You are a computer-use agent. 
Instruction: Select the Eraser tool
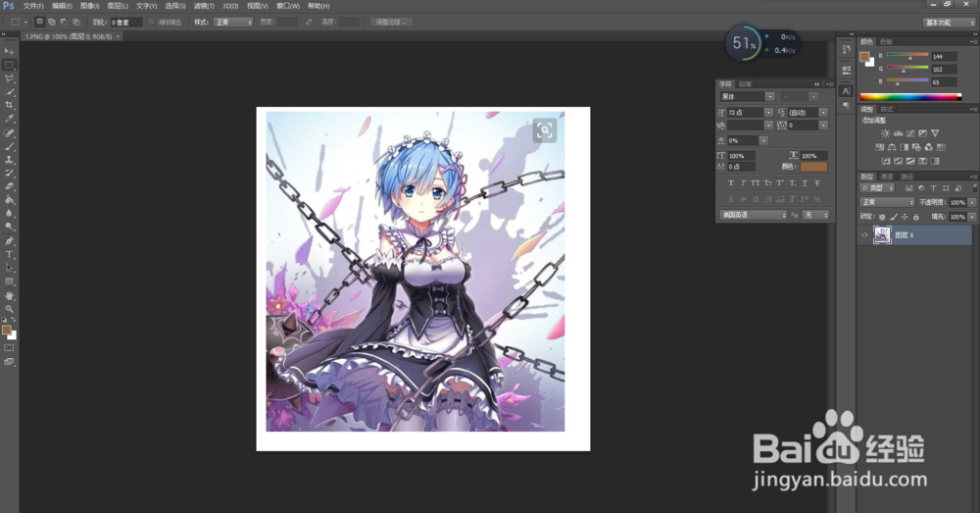tap(9, 186)
